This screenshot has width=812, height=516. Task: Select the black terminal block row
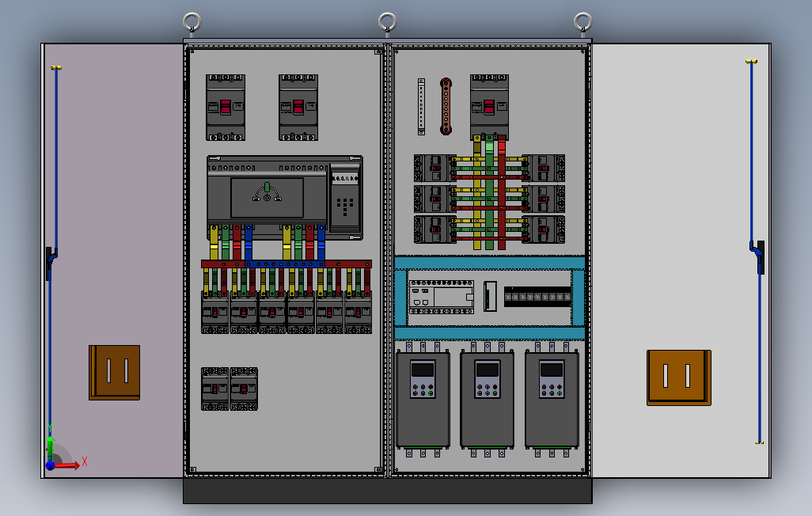pyautogui.click(x=537, y=297)
